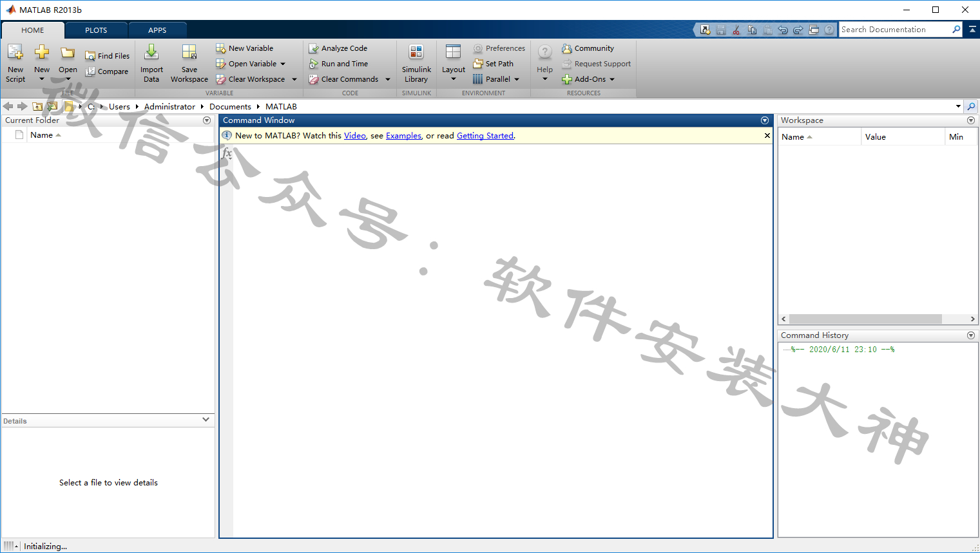The height and width of the screenshot is (553, 980).
Task: Undo the last action
Action: [x=783, y=30]
